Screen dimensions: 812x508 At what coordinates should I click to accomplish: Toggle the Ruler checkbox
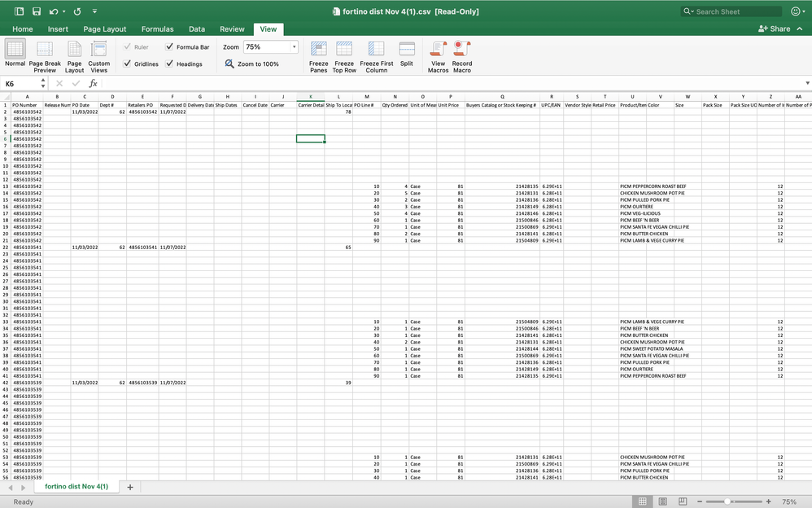click(x=128, y=46)
